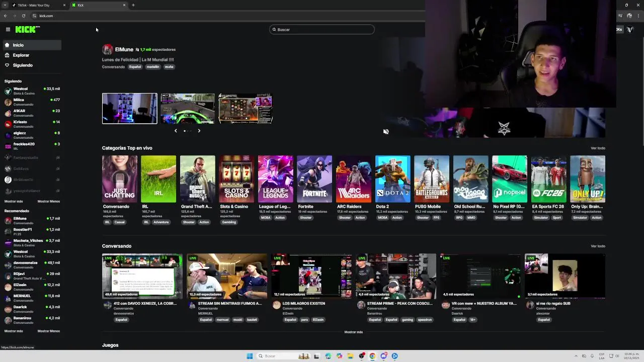Open Milica channel in sidebar

point(32,102)
